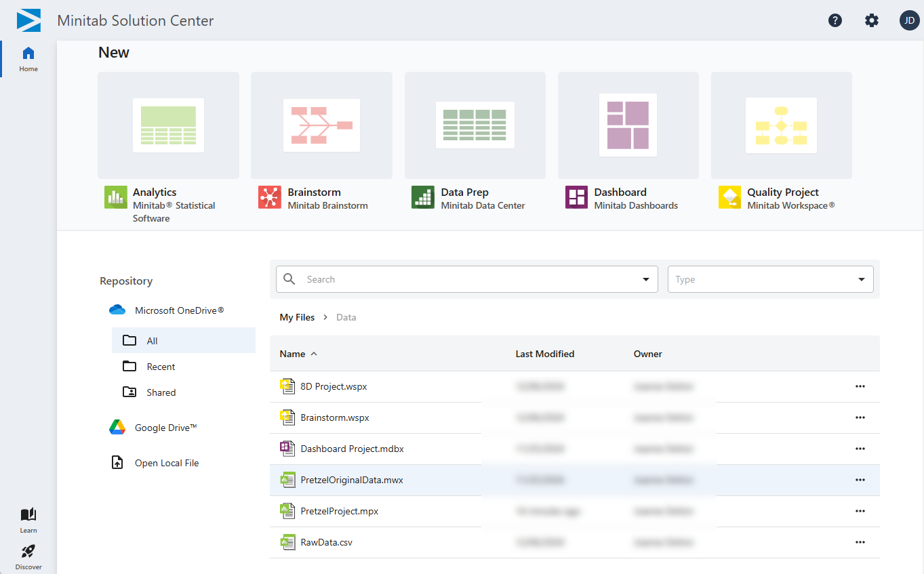The image size is (924, 574).
Task: Open the Quality Project flowchart thumbnail
Action: coord(782,125)
